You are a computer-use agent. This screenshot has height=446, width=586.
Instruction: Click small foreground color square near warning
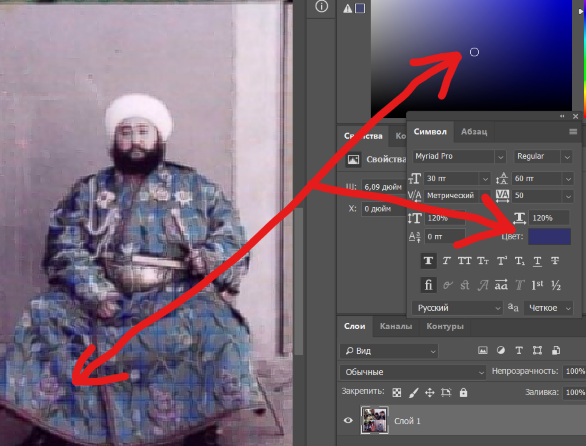point(360,8)
